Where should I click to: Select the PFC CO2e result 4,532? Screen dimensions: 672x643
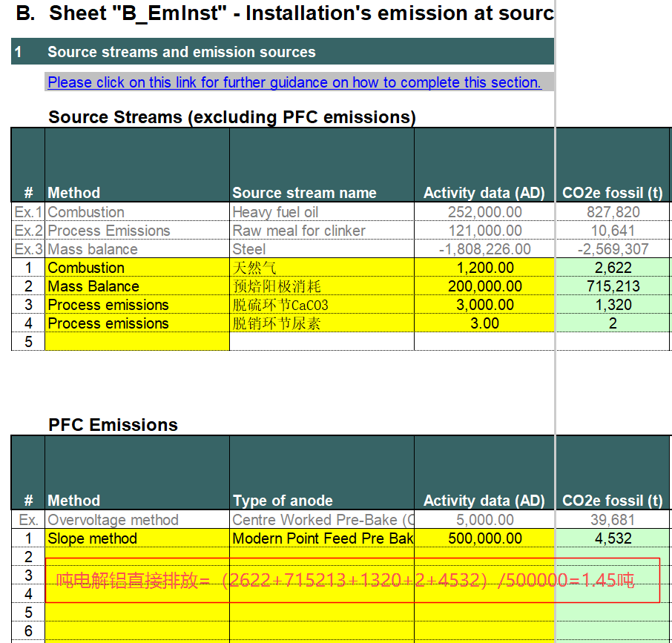(613, 538)
